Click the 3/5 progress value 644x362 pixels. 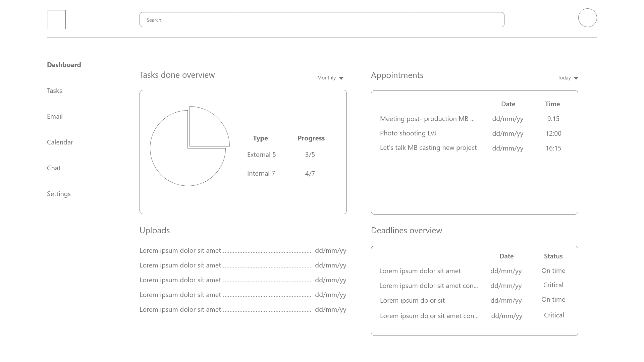point(310,155)
